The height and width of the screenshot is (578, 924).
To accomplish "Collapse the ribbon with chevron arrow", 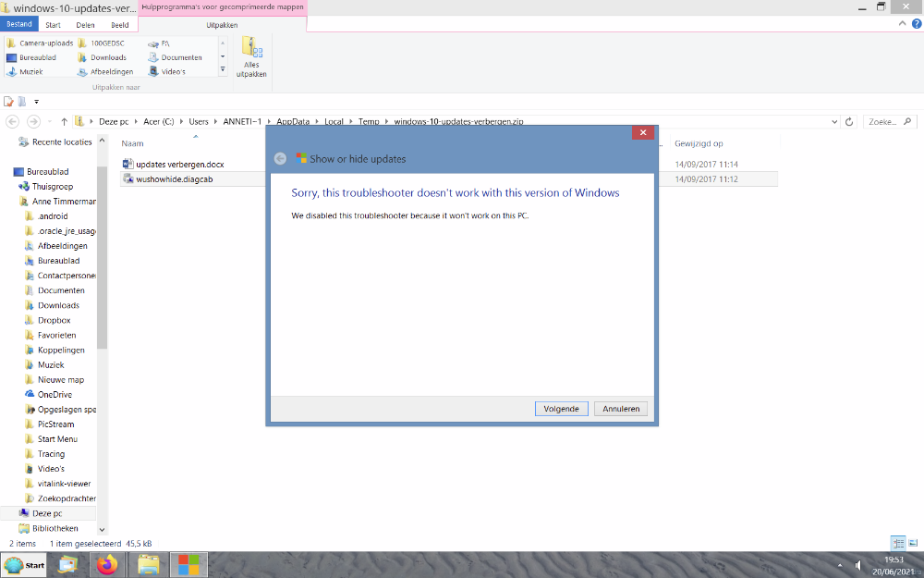I will pyautogui.click(x=904, y=24).
